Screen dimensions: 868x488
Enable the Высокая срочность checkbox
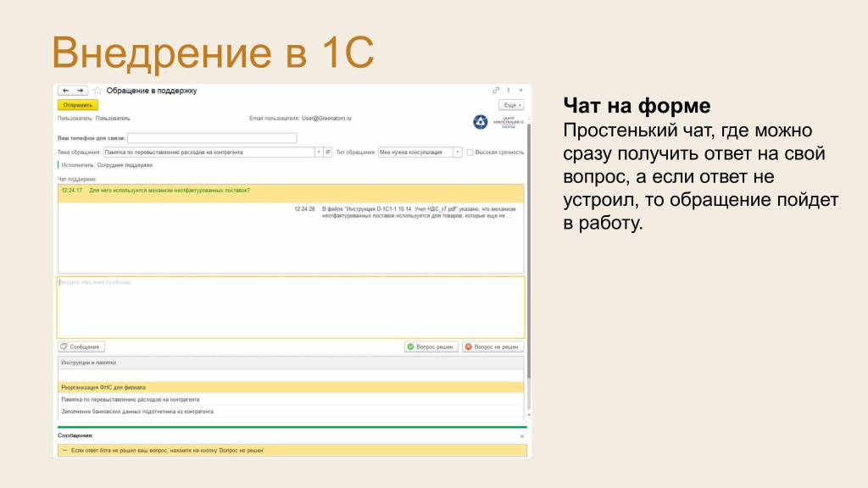point(470,152)
